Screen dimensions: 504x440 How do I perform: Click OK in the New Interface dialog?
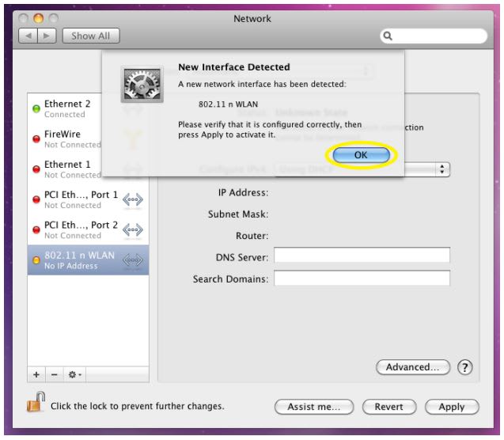click(x=361, y=155)
